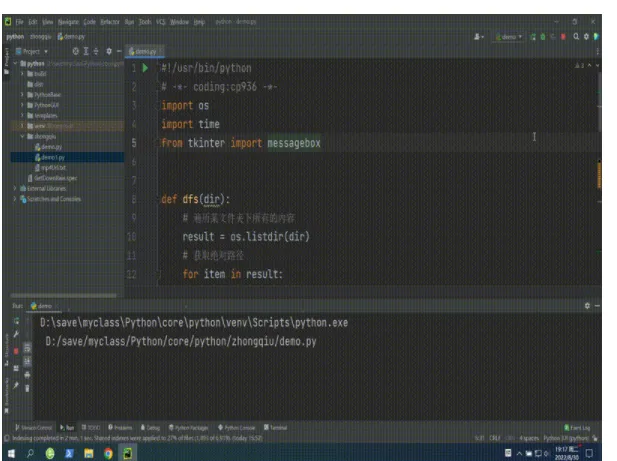Expand the PythonGUI folder
The width and height of the screenshot is (617, 461).
[x=22, y=105]
